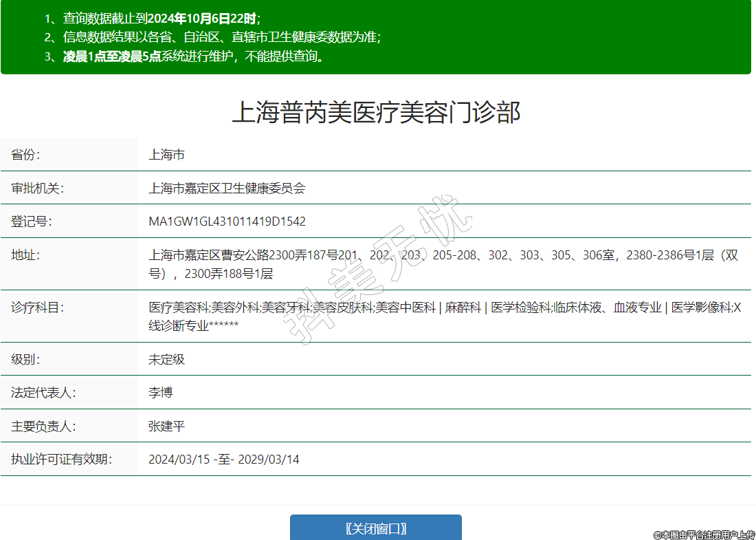The image size is (756, 540).
Task: Select the level value 未定级
Action: [166, 359]
